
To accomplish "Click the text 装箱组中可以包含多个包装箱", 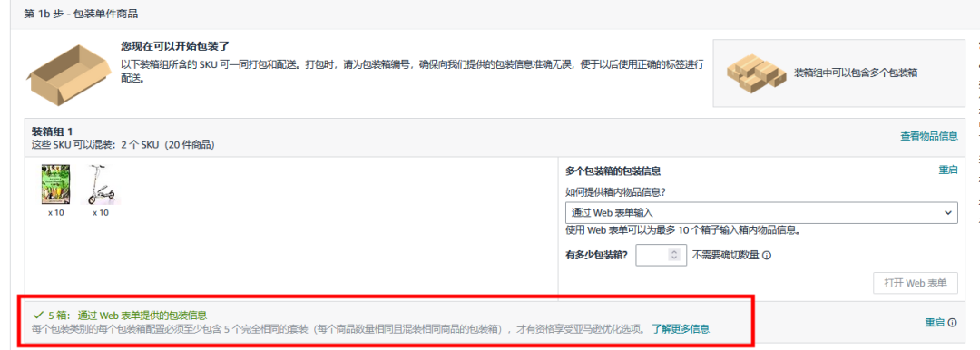I will [x=856, y=73].
